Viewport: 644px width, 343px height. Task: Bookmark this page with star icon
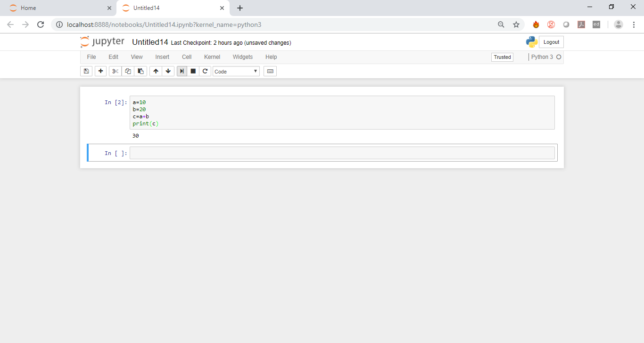516,24
